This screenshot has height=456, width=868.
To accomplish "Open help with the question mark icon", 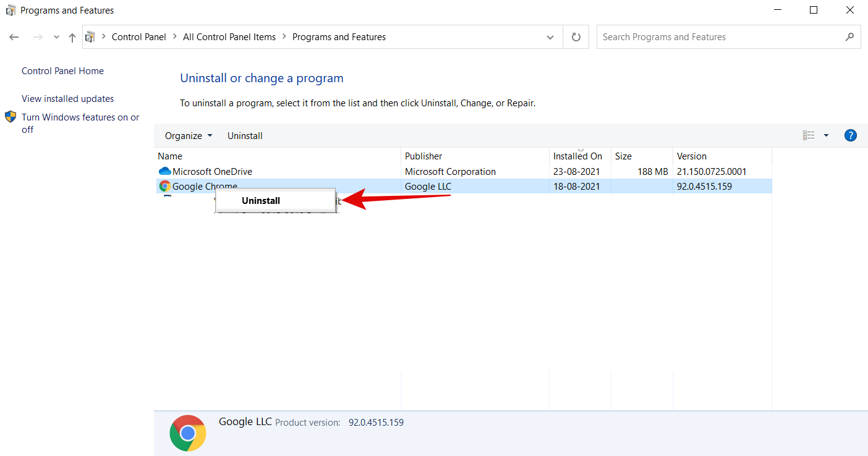I will [x=850, y=135].
